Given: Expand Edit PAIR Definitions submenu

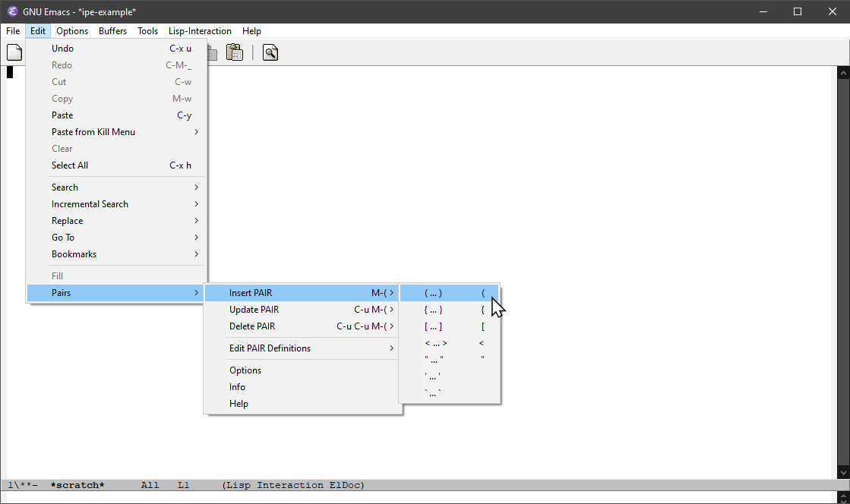Looking at the screenshot, I should click(302, 348).
